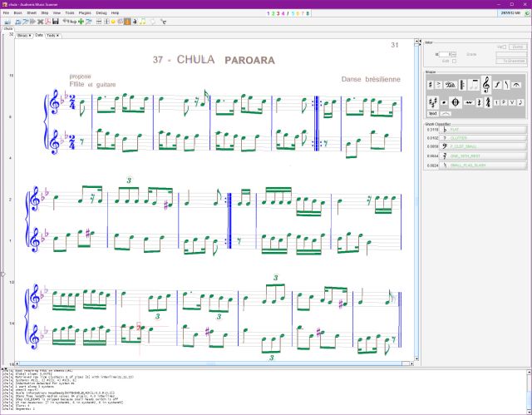Click the save floppy disk toolbar icon
The width and height of the screenshot is (532, 415).
[x=56, y=22]
